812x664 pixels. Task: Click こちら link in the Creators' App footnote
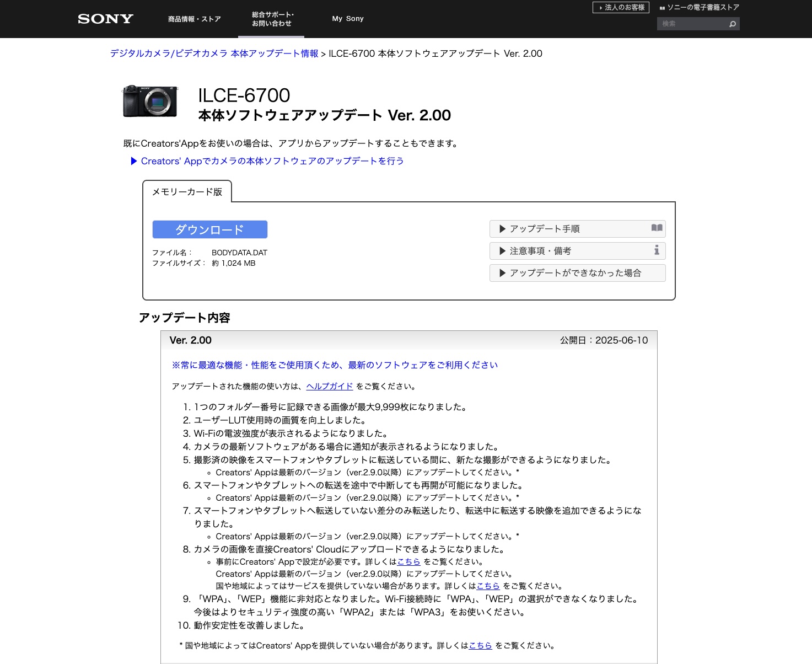coord(480,645)
